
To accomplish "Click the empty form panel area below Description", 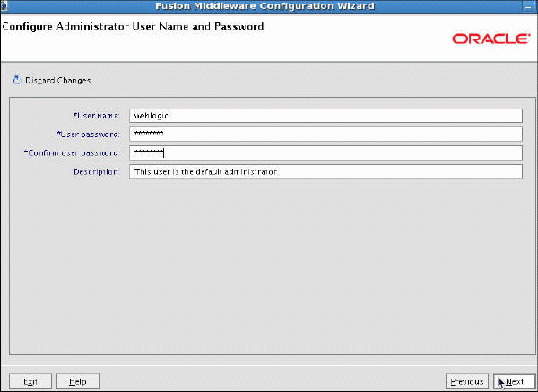I will (x=269, y=269).
